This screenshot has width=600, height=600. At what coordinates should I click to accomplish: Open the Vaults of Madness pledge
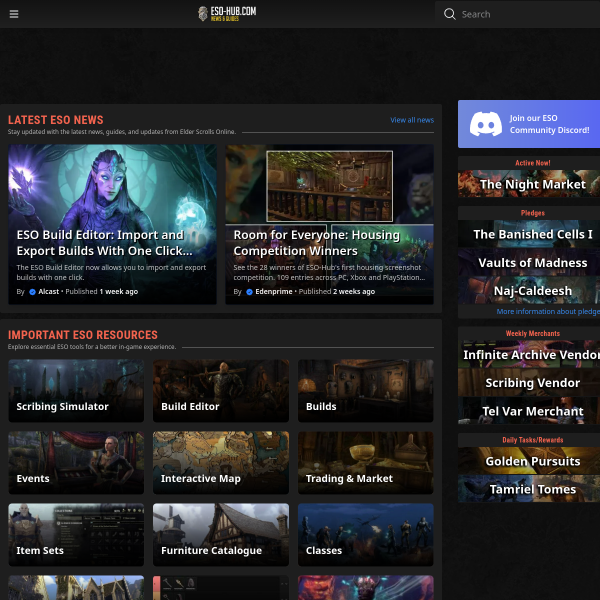pos(529,262)
